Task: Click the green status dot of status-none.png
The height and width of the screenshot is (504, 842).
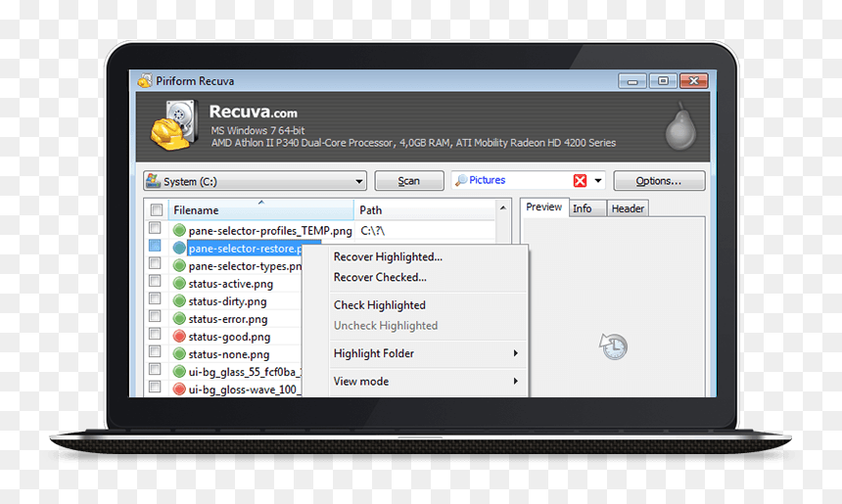Action: (179, 354)
